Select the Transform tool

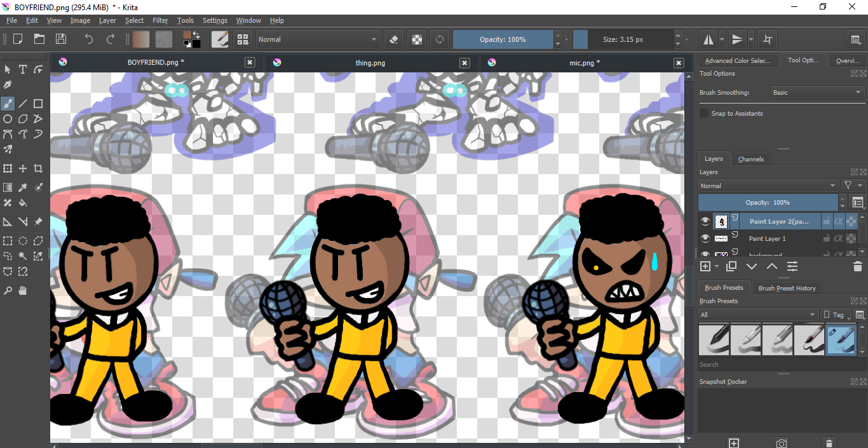point(8,168)
